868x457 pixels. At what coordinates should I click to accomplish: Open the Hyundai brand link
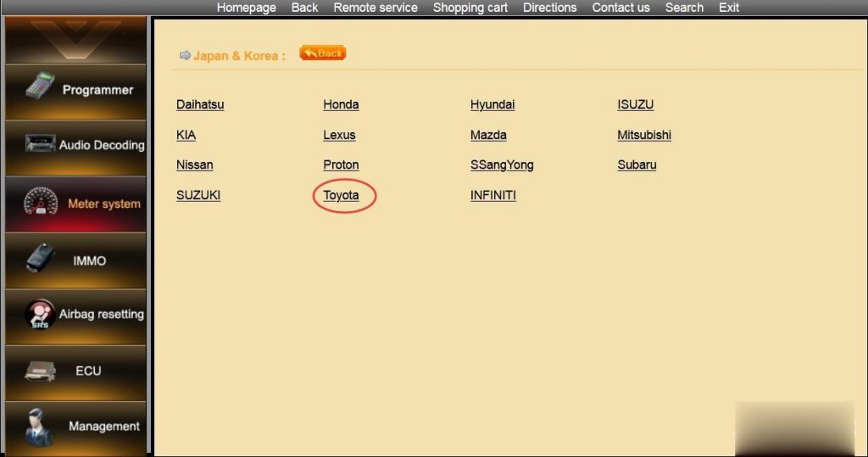[492, 104]
